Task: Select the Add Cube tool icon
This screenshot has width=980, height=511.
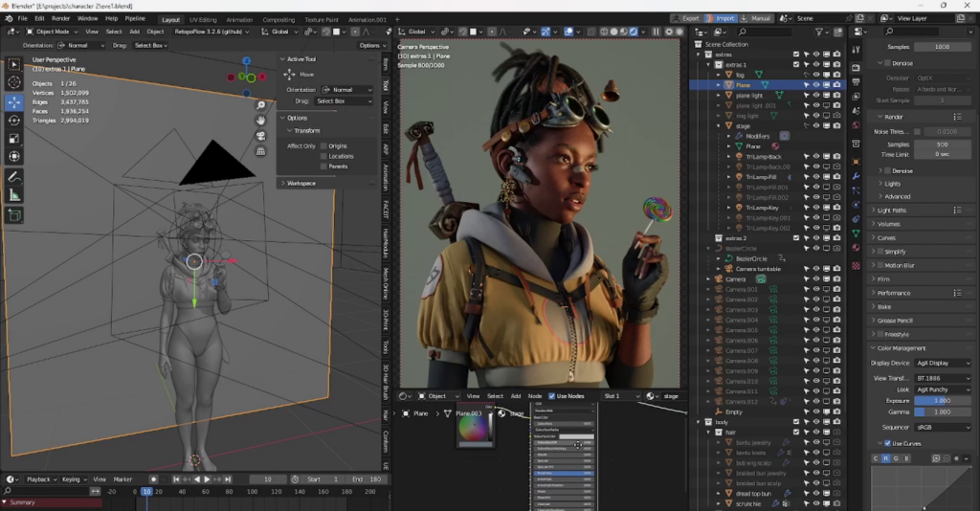Action: (13, 216)
